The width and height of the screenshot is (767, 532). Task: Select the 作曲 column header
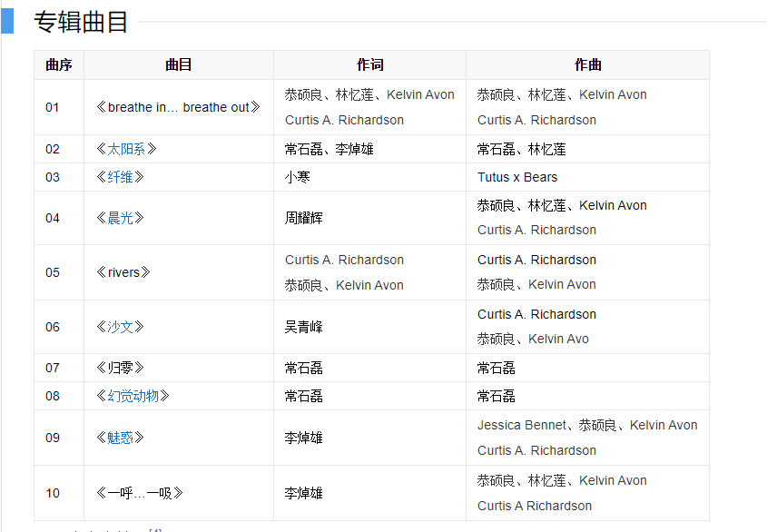click(587, 64)
